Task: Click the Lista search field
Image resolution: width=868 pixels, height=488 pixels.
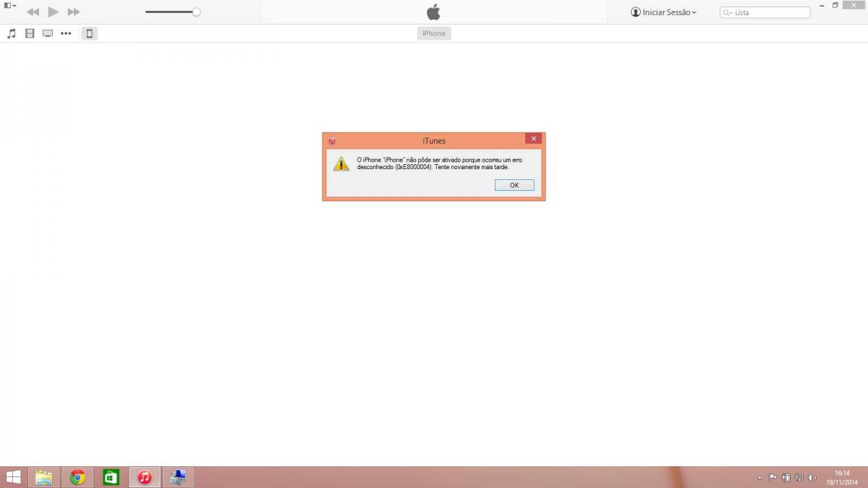Action: point(765,12)
